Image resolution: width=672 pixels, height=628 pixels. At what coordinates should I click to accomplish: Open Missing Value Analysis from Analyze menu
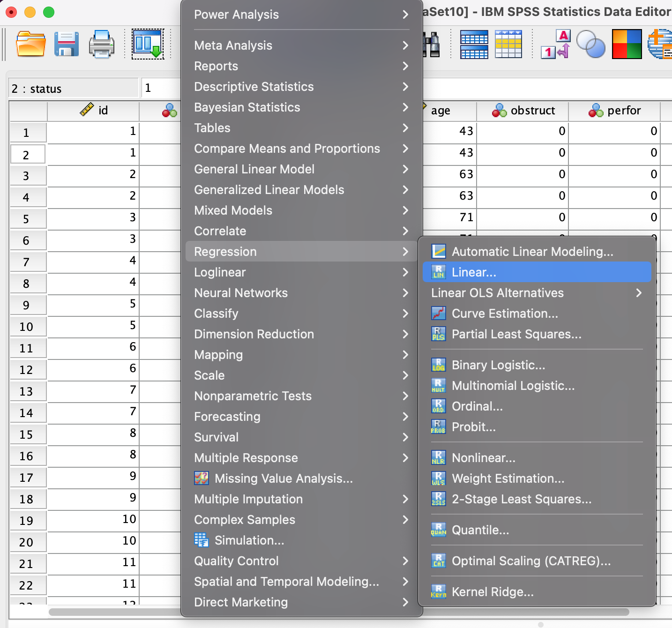click(x=283, y=478)
